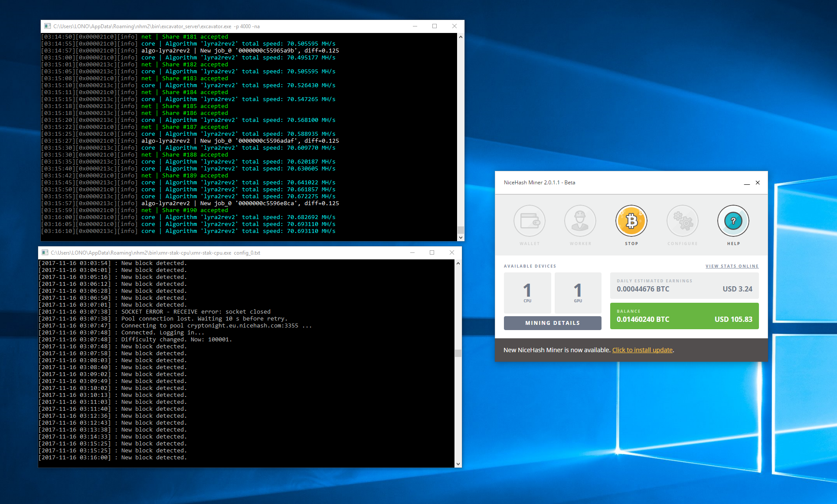837x504 pixels.
Task: Click to install update link
Action: (642, 350)
